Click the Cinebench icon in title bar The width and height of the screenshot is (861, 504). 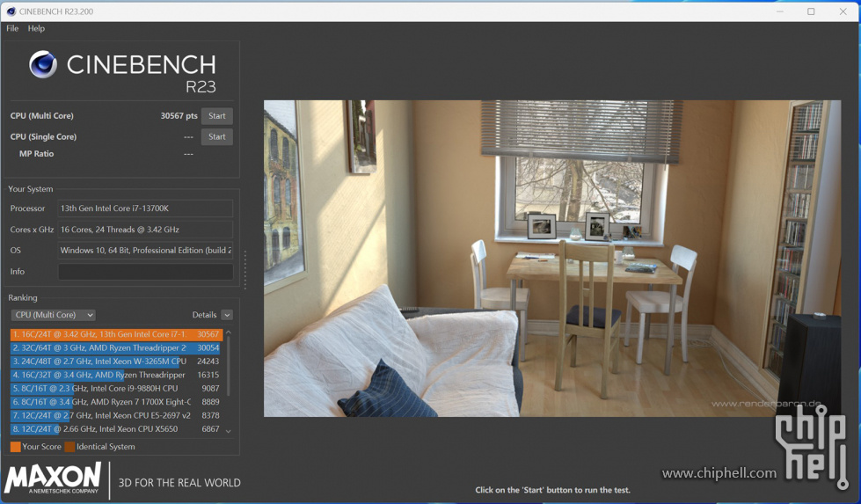[11, 11]
